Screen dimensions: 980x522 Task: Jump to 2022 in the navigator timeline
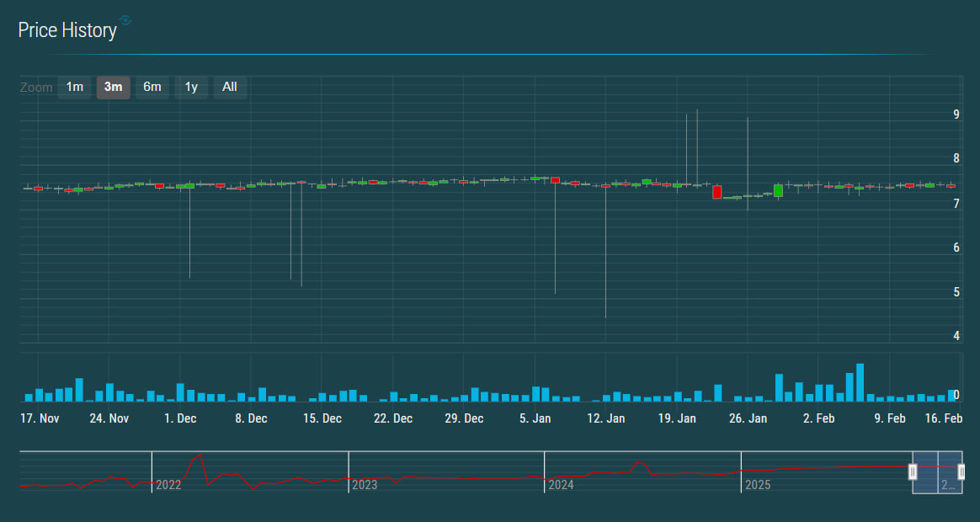pyautogui.click(x=169, y=485)
